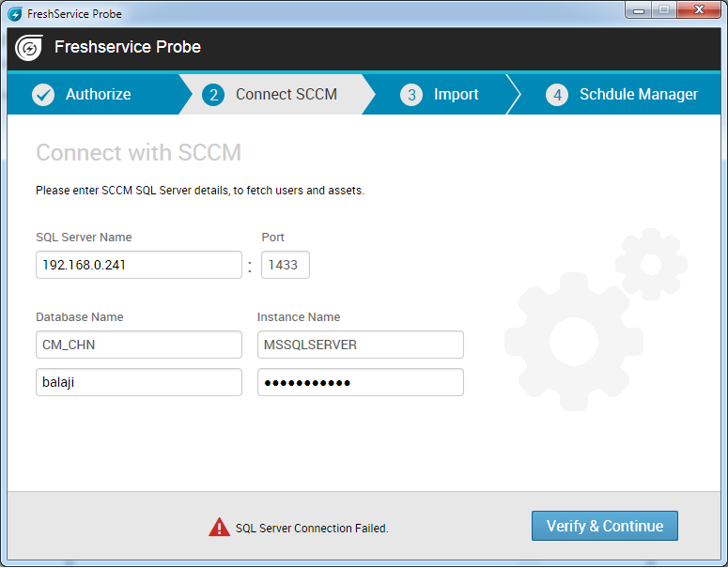Click the Instance Name field MSSQLSERVER
This screenshot has height=568, width=728.
pos(361,345)
